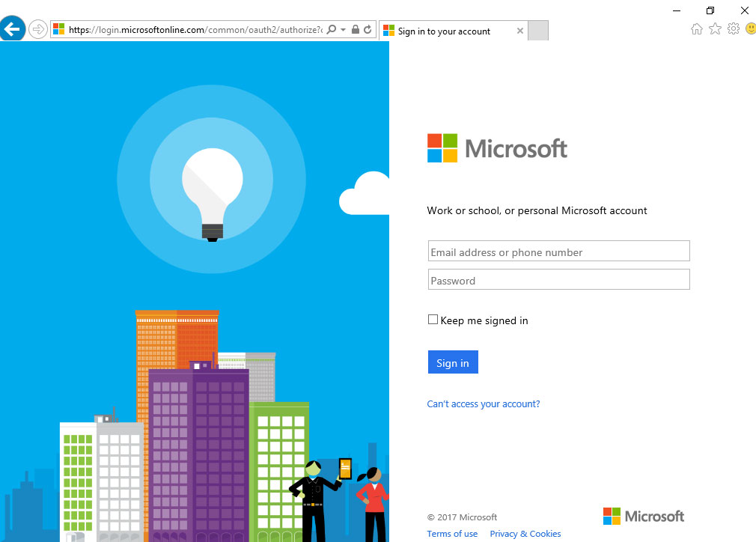Viewport: 756px width, 542px height.
Task: Open the Privacy & Cookies link
Action: [525, 534]
